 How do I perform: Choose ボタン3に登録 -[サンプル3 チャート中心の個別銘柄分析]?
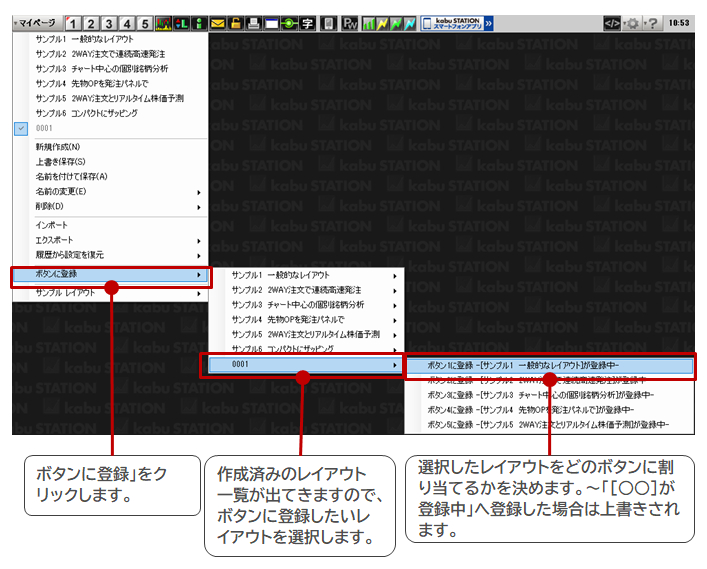pyautogui.click(x=550, y=395)
